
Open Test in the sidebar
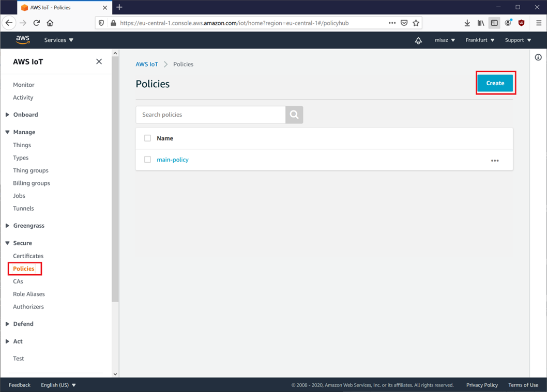click(19, 358)
